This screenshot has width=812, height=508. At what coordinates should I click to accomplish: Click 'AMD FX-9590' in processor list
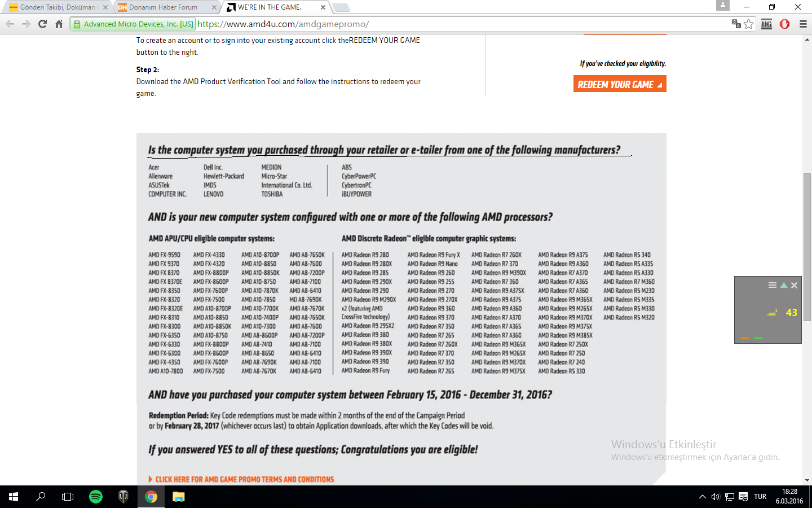164,255
